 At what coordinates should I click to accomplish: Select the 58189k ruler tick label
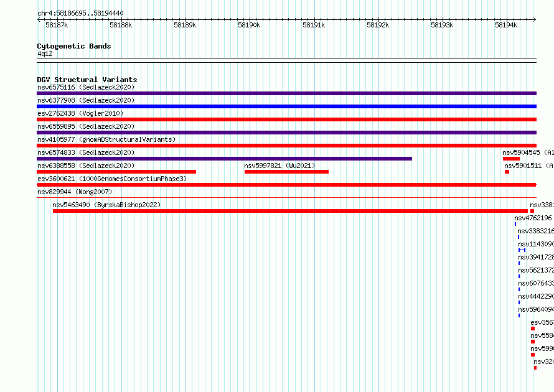tap(185, 25)
